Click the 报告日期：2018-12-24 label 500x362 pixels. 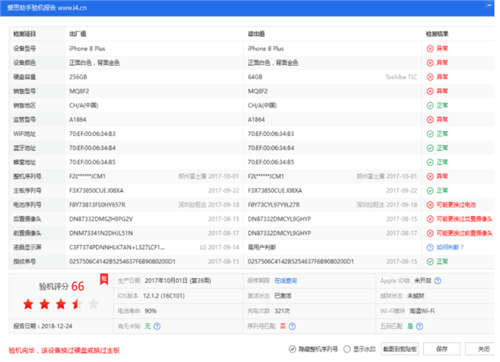43,326
